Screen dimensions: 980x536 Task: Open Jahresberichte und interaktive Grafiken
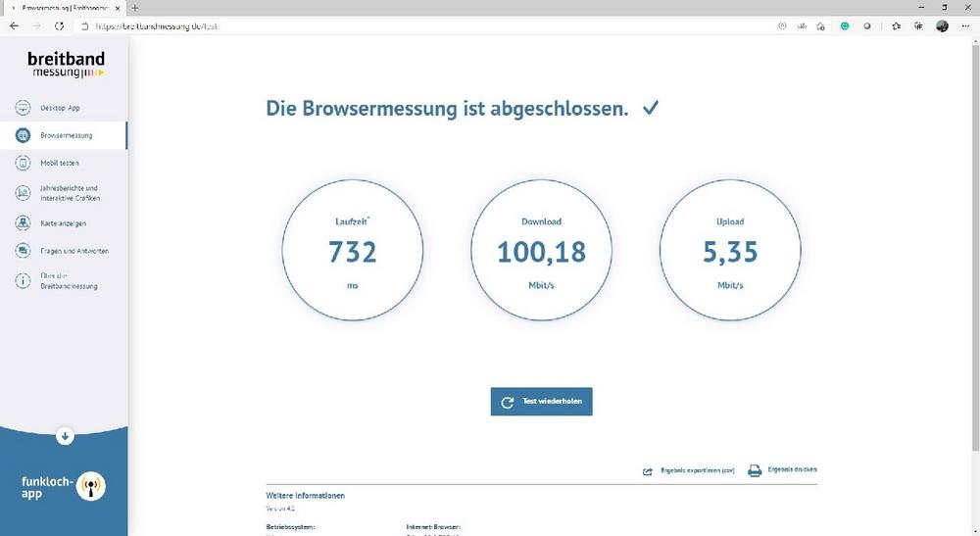tap(64, 192)
